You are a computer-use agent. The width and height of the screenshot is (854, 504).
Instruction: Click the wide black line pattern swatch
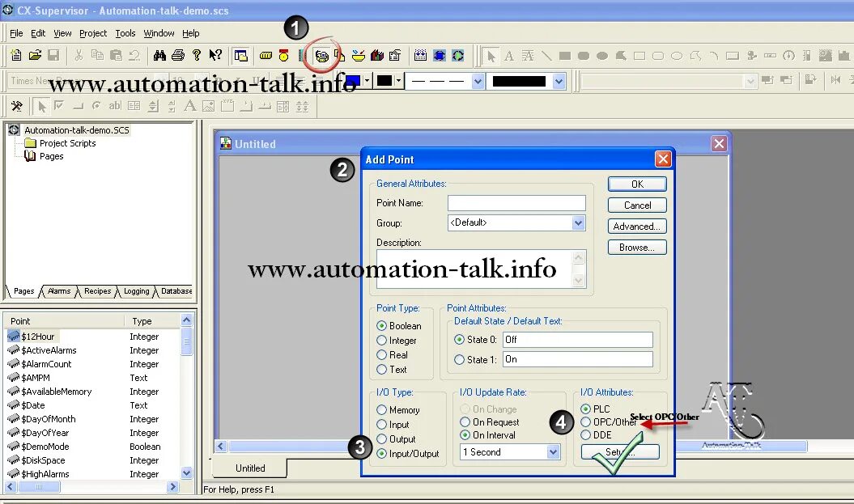(x=519, y=81)
